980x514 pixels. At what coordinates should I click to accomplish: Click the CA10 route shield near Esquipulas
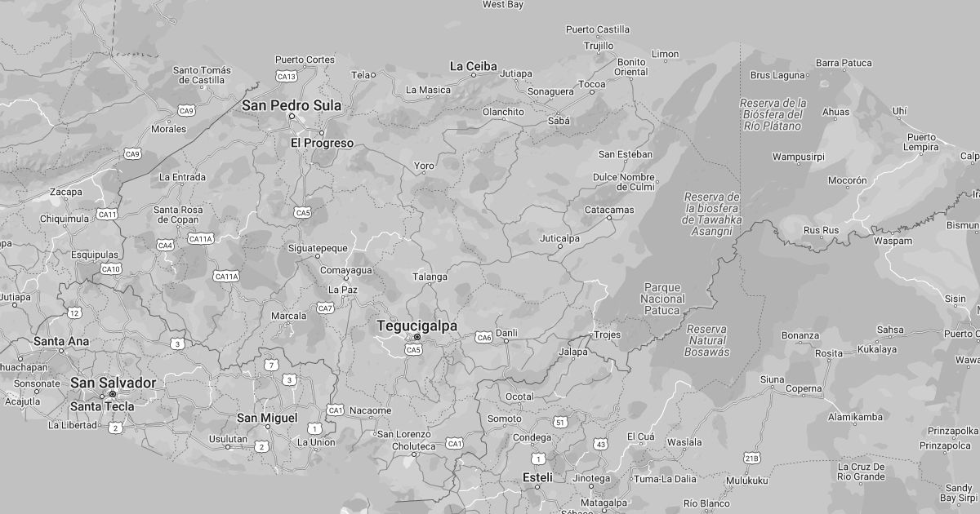click(x=111, y=268)
